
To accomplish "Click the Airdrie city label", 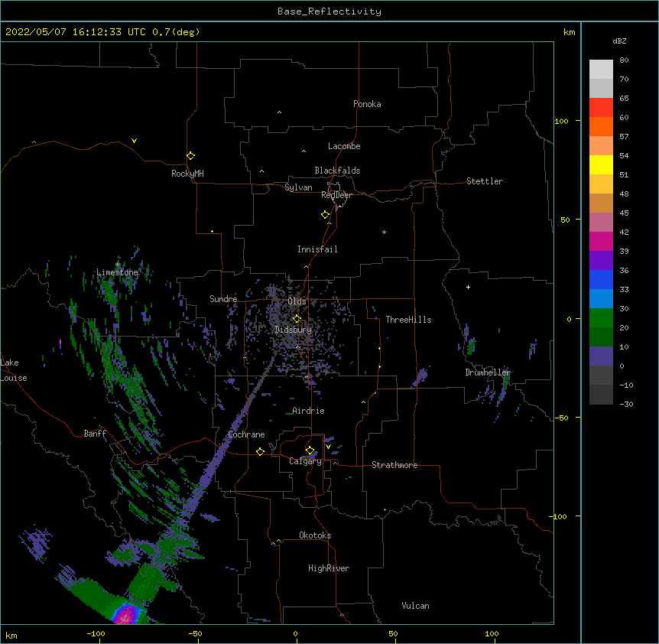I will [309, 411].
